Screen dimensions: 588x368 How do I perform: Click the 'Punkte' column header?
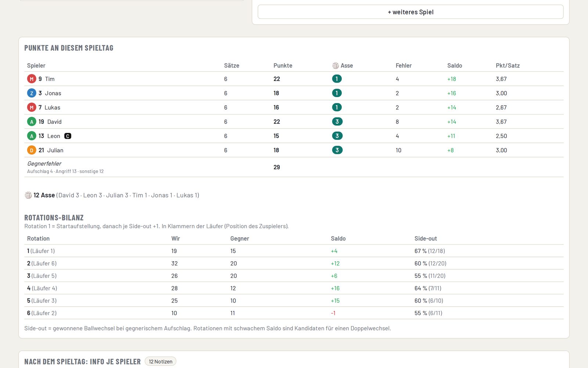(x=283, y=66)
